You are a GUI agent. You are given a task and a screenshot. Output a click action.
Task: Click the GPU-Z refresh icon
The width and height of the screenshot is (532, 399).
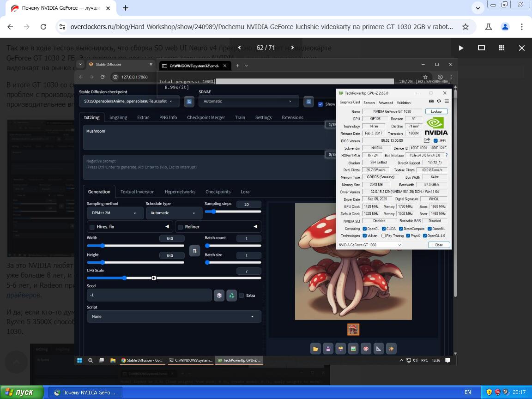[439, 101]
